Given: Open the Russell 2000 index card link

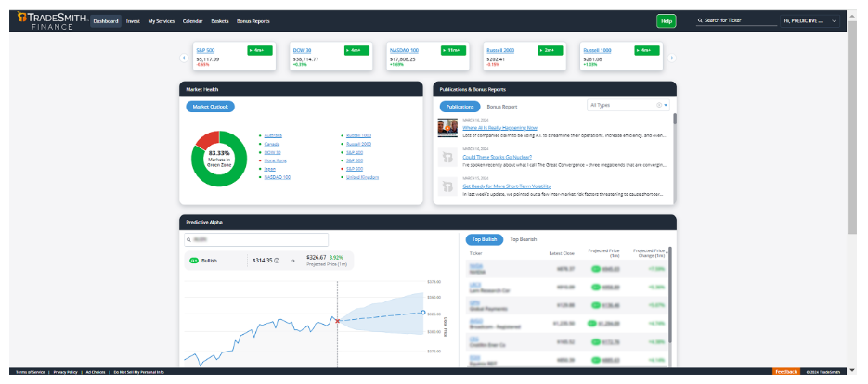Looking at the screenshot, I should click(500, 50).
